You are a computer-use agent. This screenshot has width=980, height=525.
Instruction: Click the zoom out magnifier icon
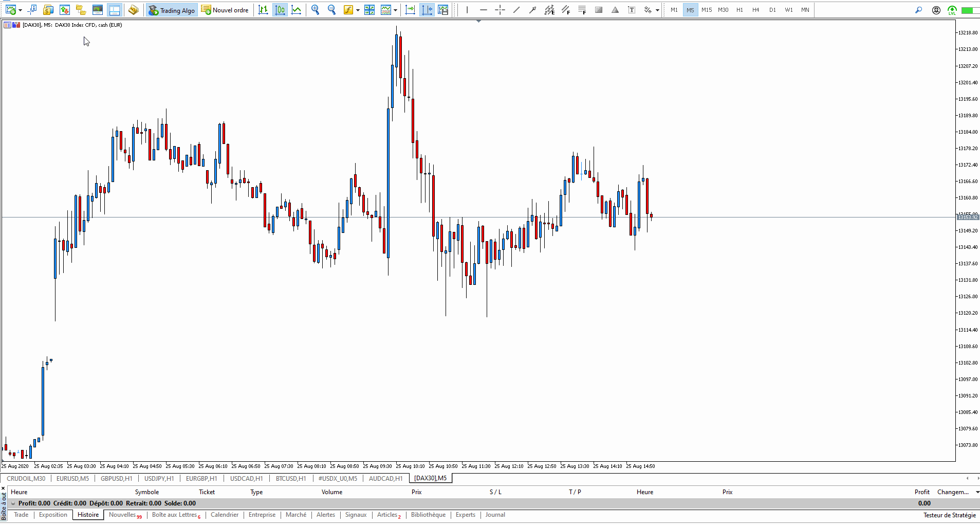click(x=331, y=10)
